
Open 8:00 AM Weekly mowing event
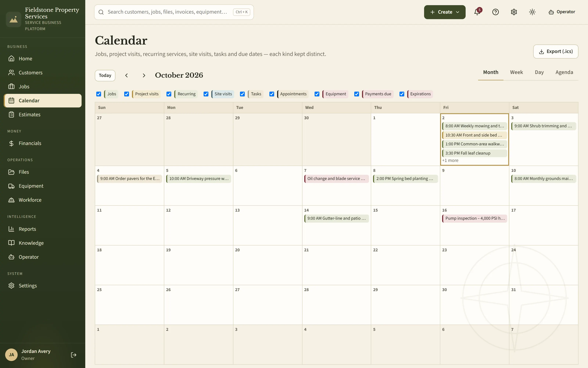[474, 126]
